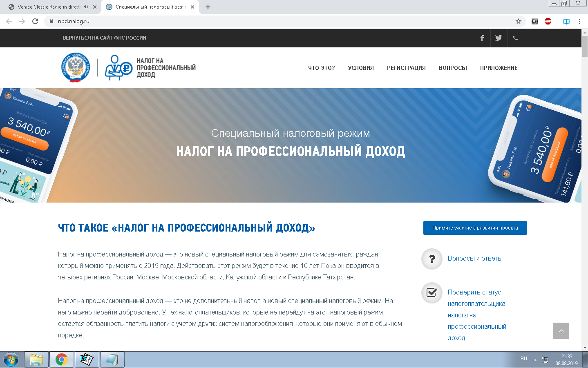Click banner subtitle Специальный налоговый режим
The width and height of the screenshot is (588, 368).
(291, 133)
